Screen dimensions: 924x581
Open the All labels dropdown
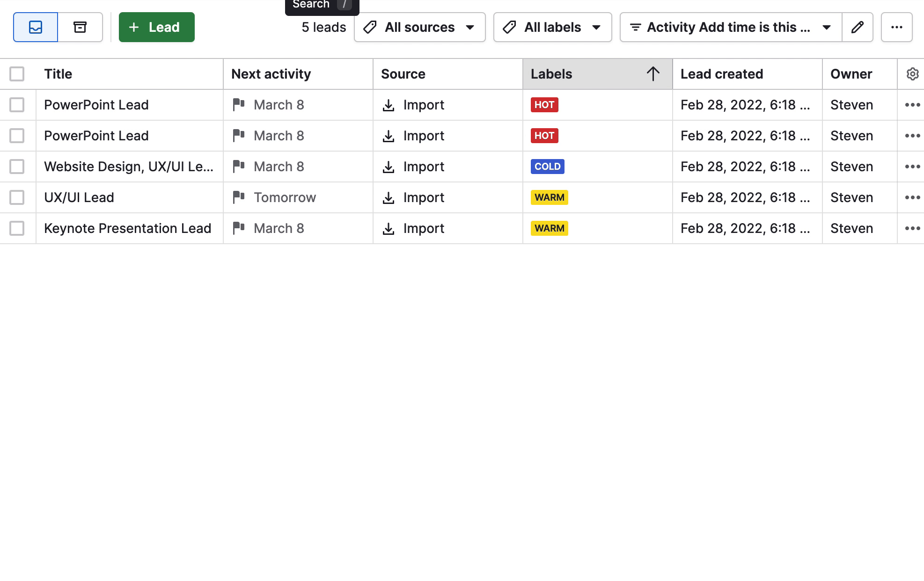click(x=552, y=27)
